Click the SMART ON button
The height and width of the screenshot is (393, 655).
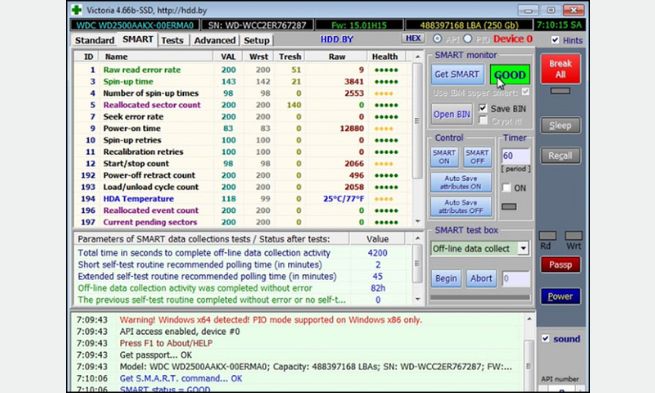[x=444, y=157]
